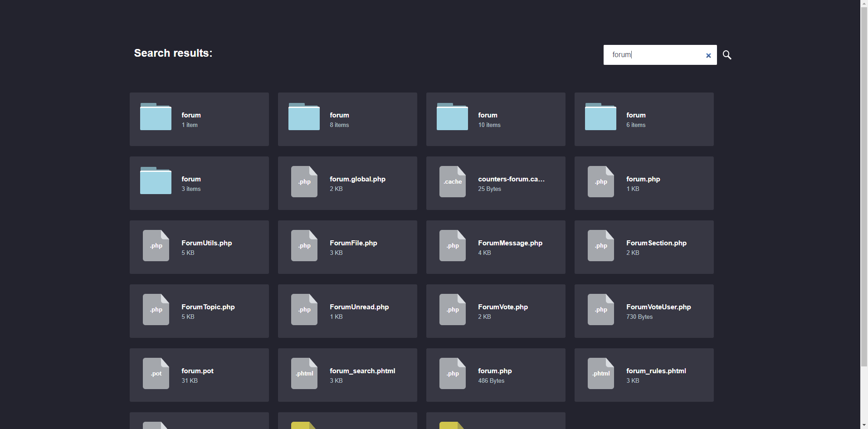Click the magnifying glass search icon
Viewport: 868px width, 429px height.
coord(727,55)
